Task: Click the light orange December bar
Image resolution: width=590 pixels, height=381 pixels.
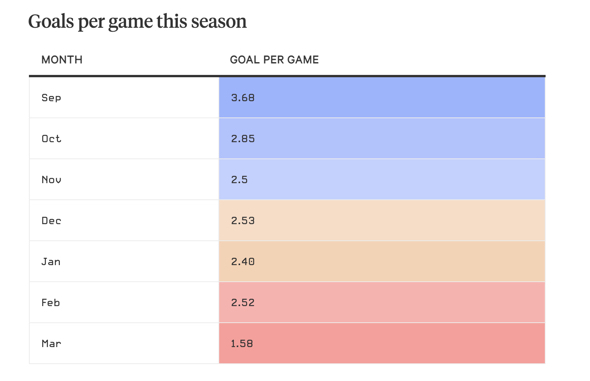Action: tap(382, 220)
